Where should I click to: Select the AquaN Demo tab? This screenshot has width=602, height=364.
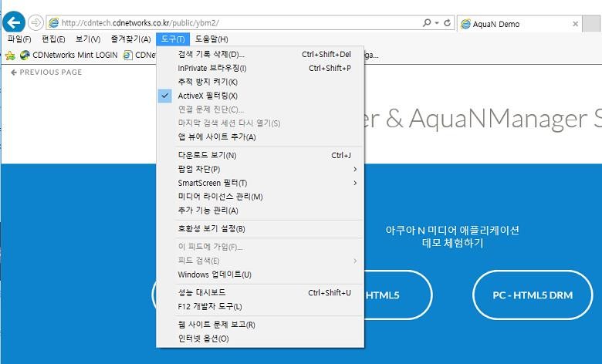(519, 24)
